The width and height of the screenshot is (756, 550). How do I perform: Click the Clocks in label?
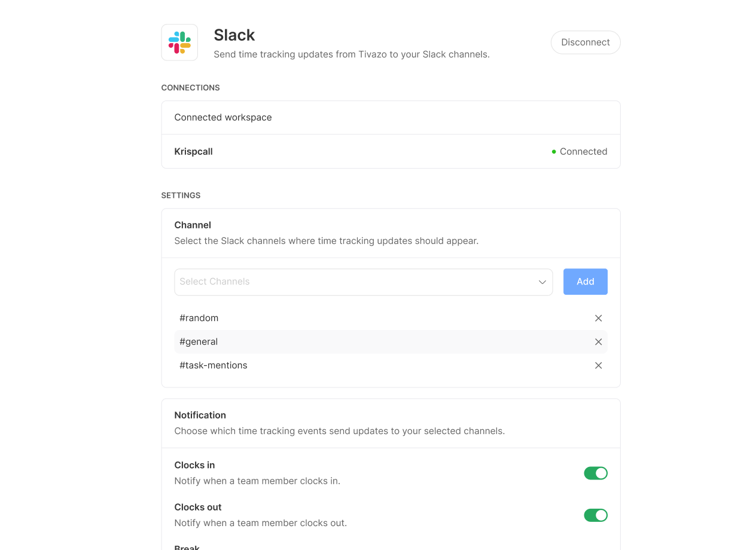(x=194, y=465)
